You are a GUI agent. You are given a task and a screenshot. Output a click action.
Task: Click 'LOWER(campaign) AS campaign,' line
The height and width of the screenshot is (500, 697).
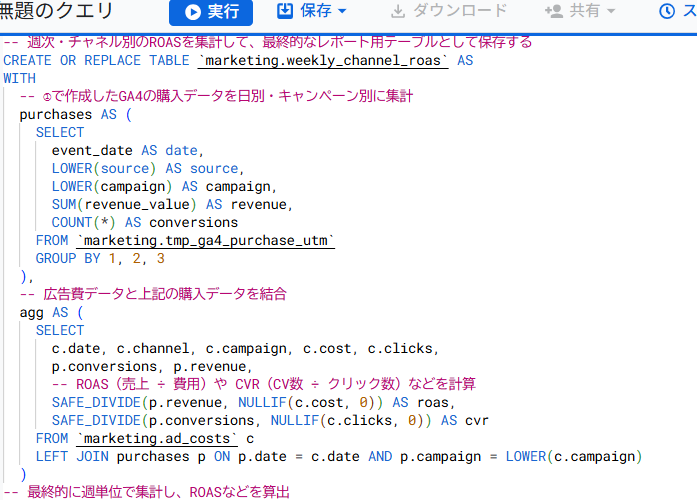164,187
